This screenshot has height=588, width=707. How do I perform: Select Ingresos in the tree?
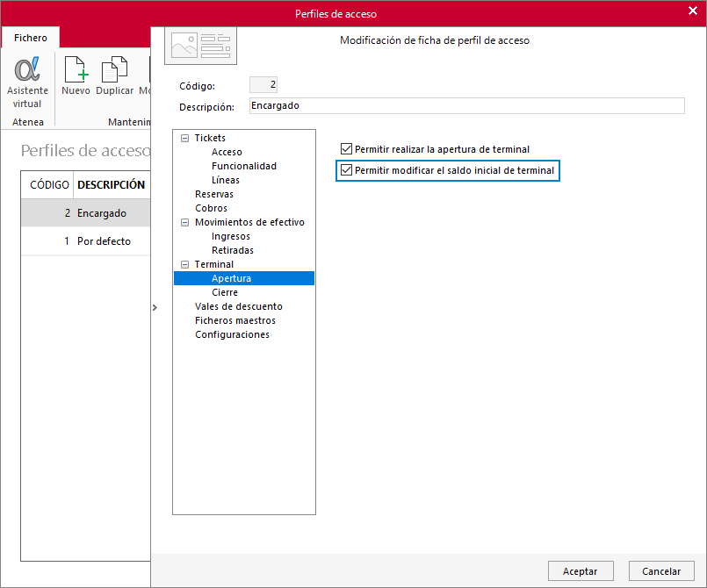point(231,237)
